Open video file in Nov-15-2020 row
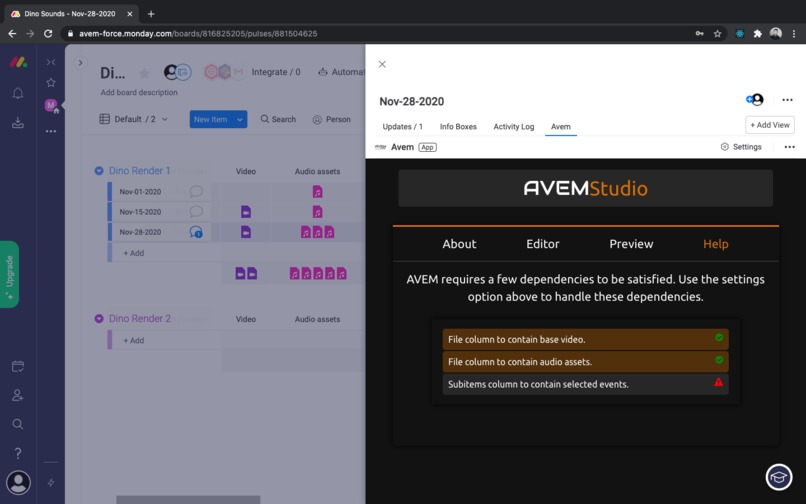The image size is (806, 504). point(246,211)
